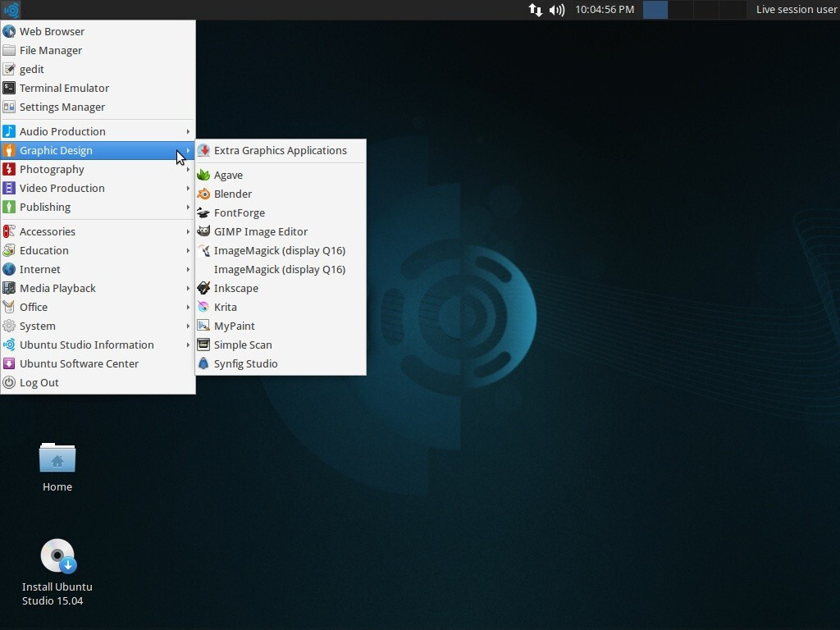Click the Web Browser label
The height and width of the screenshot is (630, 840).
(x=52, y=31)
